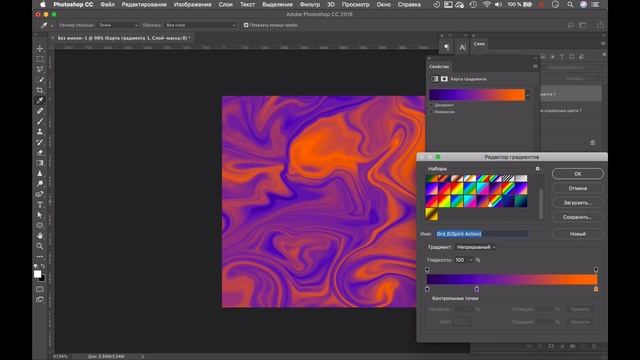Select the Ellipse shape tool
Screen dimensions: 640x360
click(40, 225)
